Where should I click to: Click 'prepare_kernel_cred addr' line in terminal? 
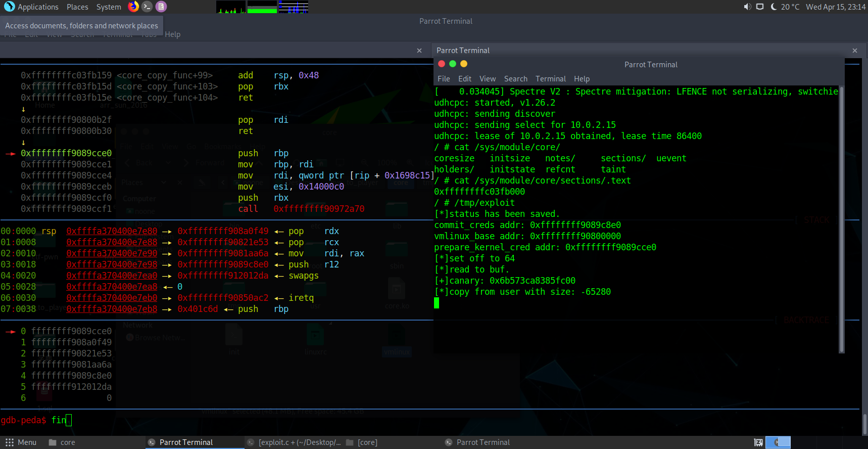(545, 247)
